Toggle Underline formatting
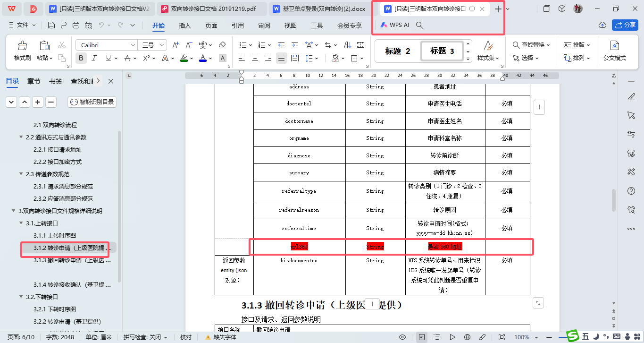This screenshot has height=343, width=644. 108,58
